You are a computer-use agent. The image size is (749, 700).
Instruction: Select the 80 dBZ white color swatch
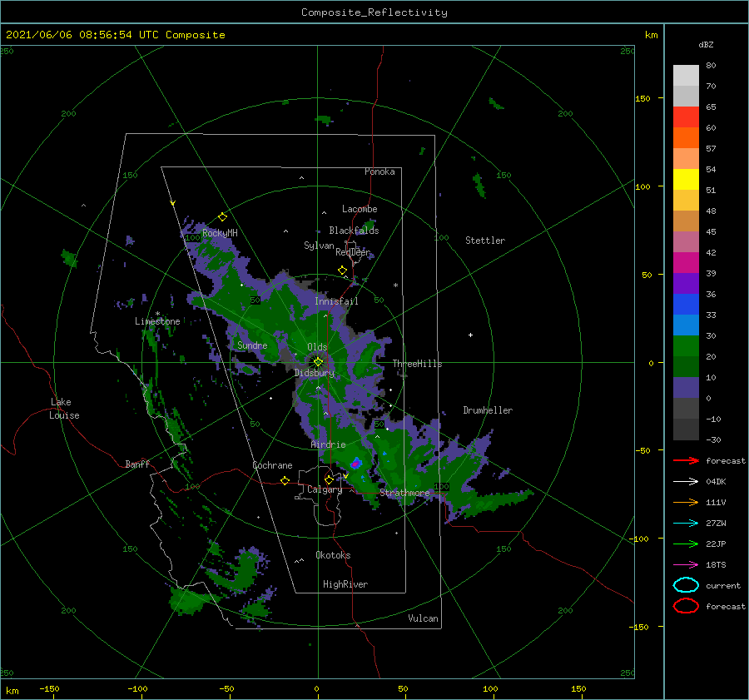point(686,75)
